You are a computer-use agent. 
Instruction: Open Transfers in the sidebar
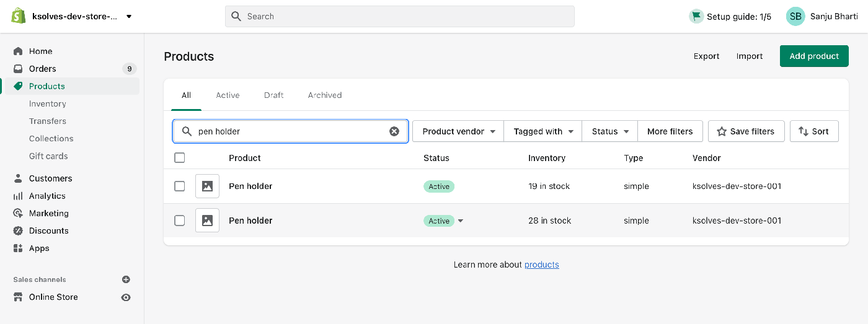coord(48,121)
